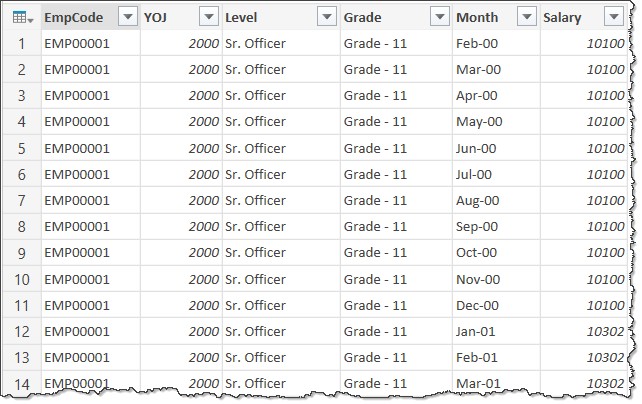
Task: Click the Sr. Officer cell in row 5
Action: (x=256, y=148)
